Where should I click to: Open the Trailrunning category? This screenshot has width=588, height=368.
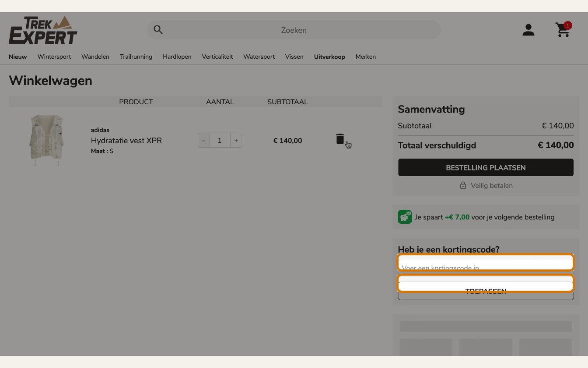[x=136, y=57]
